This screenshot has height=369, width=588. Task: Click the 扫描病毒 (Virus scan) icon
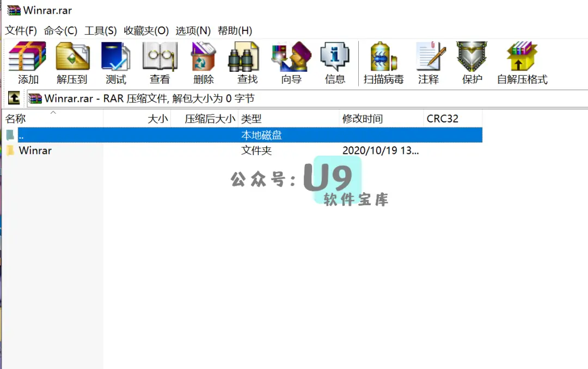click(x=383, y=56)
